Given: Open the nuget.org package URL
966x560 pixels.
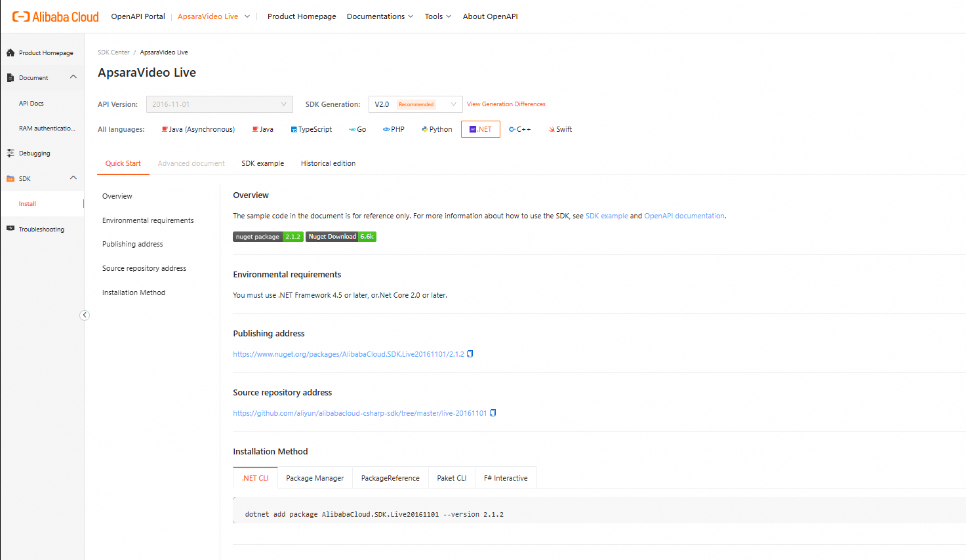Looking at the screenshot, I should [x=348, y=354].
